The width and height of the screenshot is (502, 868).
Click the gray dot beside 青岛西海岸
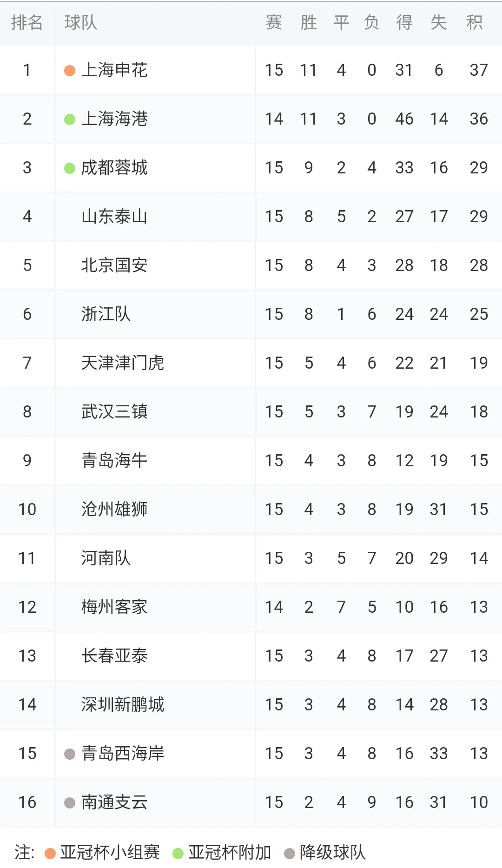coord(70,754)
